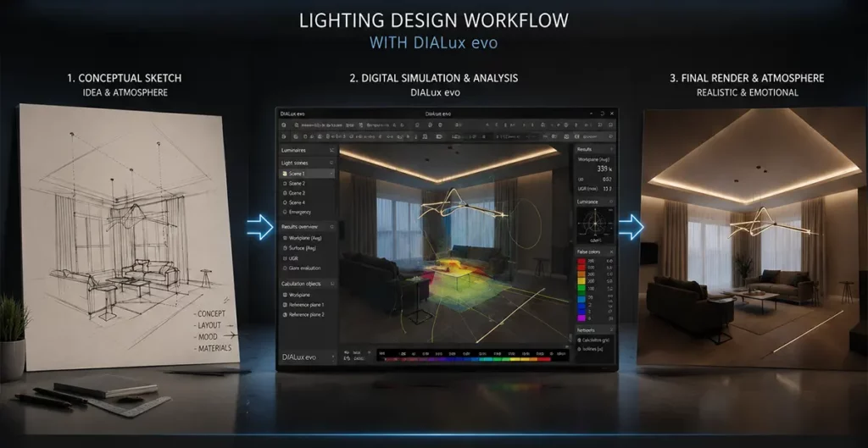Maximize the DIALux evo window
The image size is (868, 448).
click(x=601, y=113)
